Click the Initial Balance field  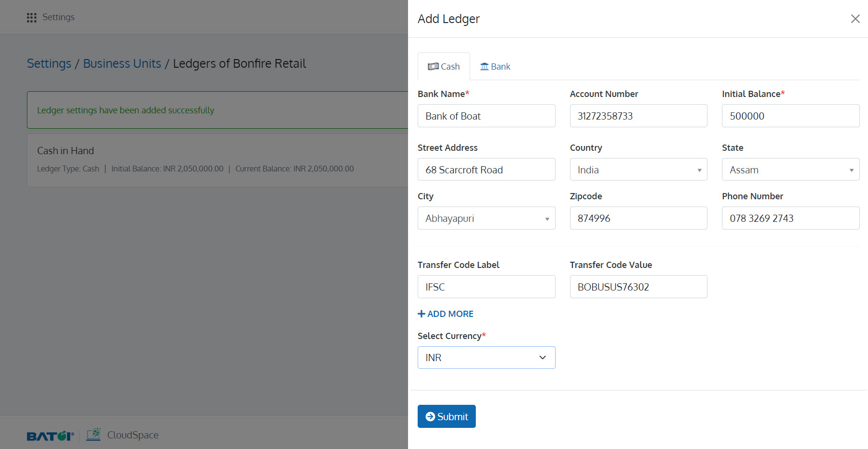click(x=791, y=116)
